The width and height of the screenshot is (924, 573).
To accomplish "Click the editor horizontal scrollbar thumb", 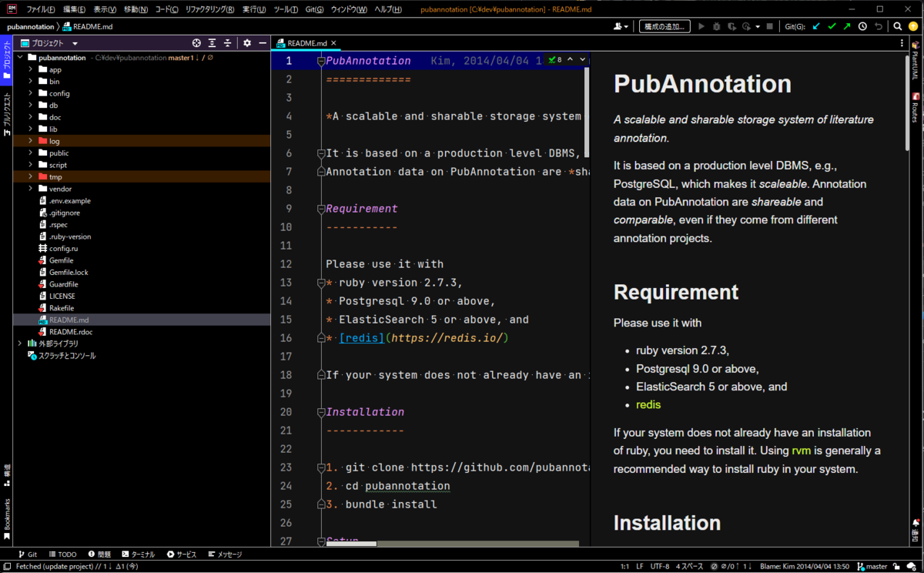I will 351,544.
